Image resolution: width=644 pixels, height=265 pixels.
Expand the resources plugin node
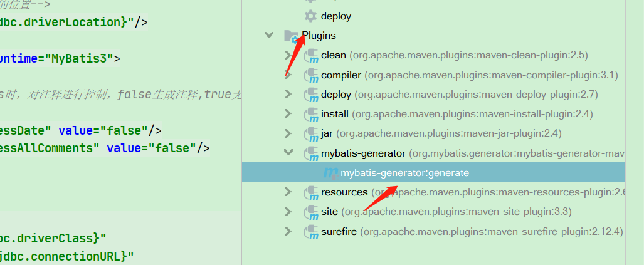pos(288,192)
